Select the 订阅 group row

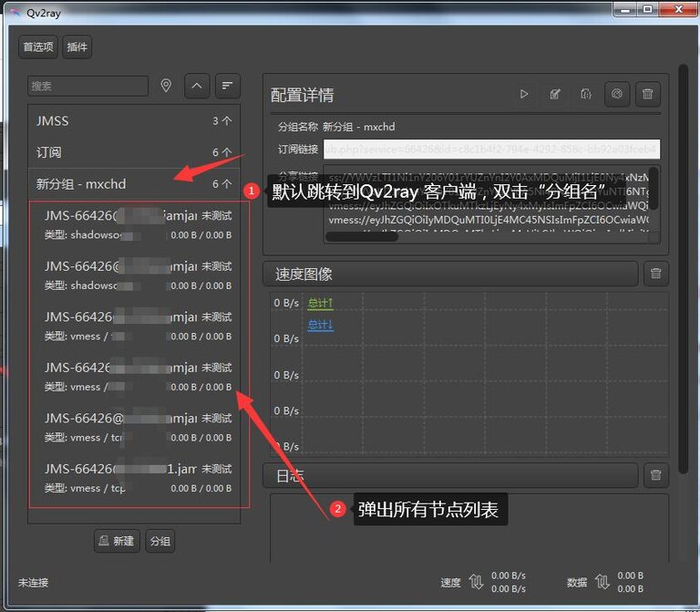(x=134, y=152)
